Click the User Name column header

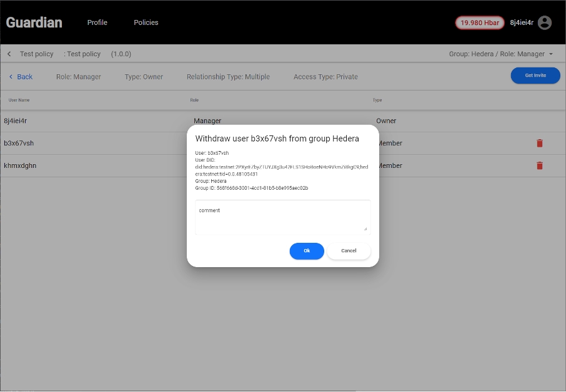tap(19, 100)
